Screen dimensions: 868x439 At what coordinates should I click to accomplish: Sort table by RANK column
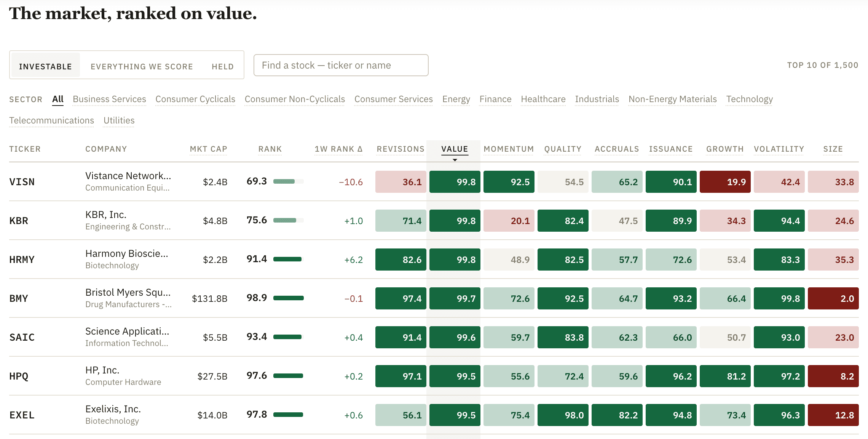pyautogui.click(x=270, y=149)
